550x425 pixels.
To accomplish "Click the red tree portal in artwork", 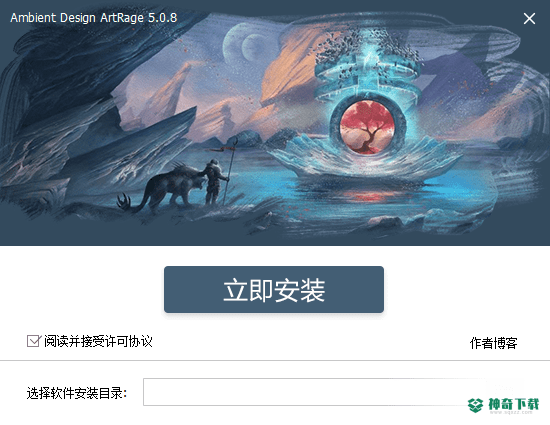I will [x=367, y=127].
